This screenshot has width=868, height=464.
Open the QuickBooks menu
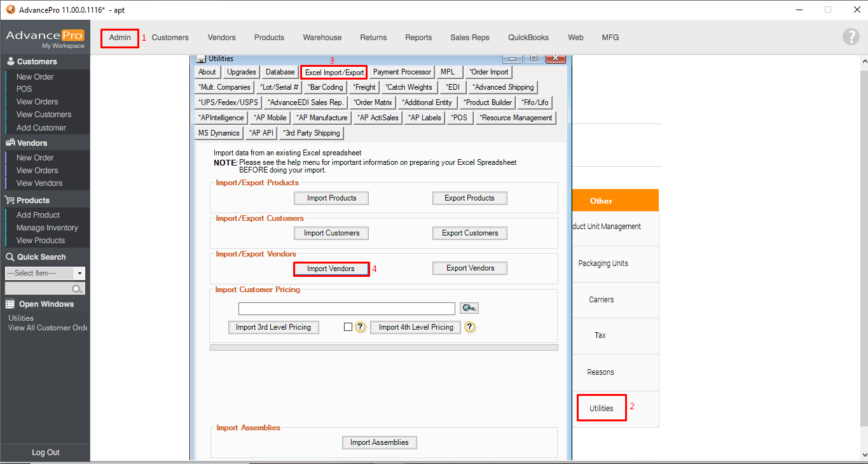(528, 38)
